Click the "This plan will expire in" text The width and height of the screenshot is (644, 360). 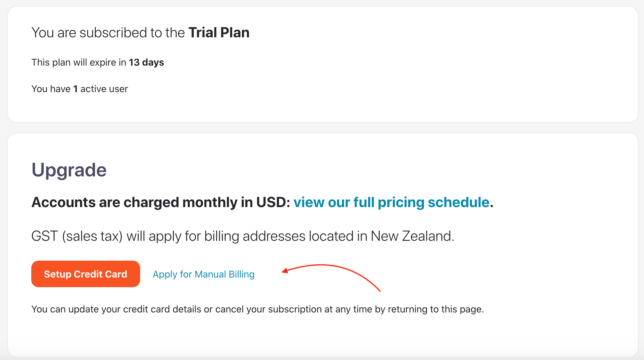pyautogui.click(x=79, y=62)
